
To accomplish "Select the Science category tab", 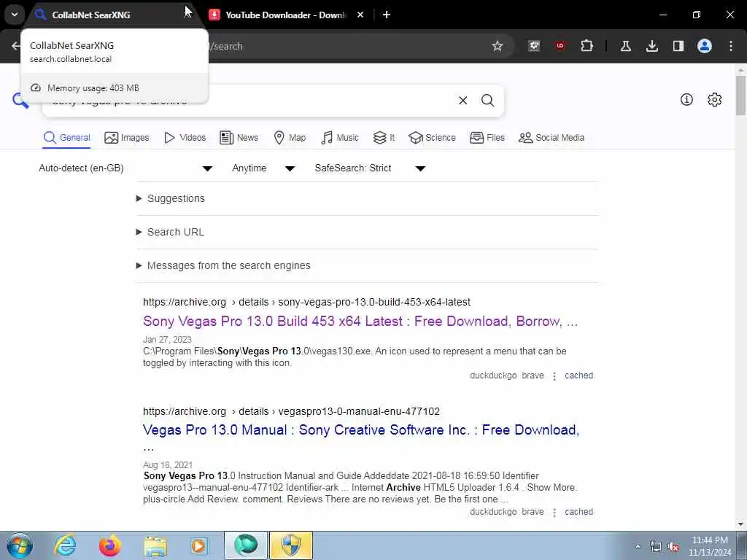I will tap(432, 138).
